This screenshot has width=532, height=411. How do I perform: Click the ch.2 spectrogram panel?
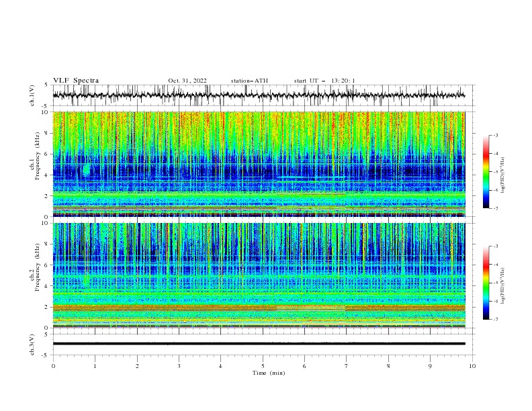click(x=259, y=275)
